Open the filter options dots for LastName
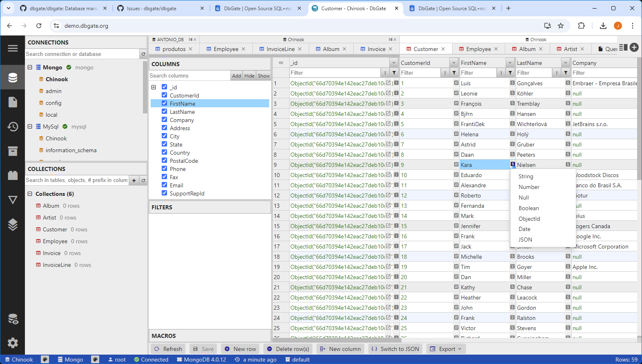 point(556,73)
